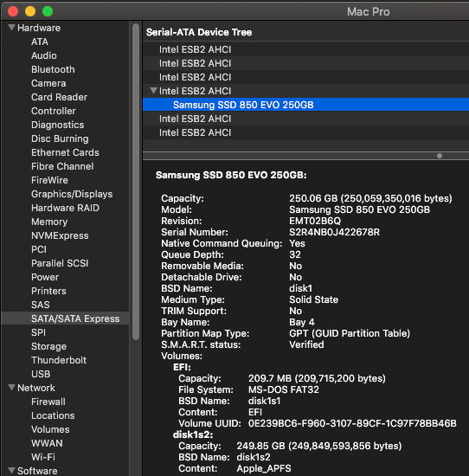Show WWAN information
This screenshot has height=476, width=469.
[47, 443]
